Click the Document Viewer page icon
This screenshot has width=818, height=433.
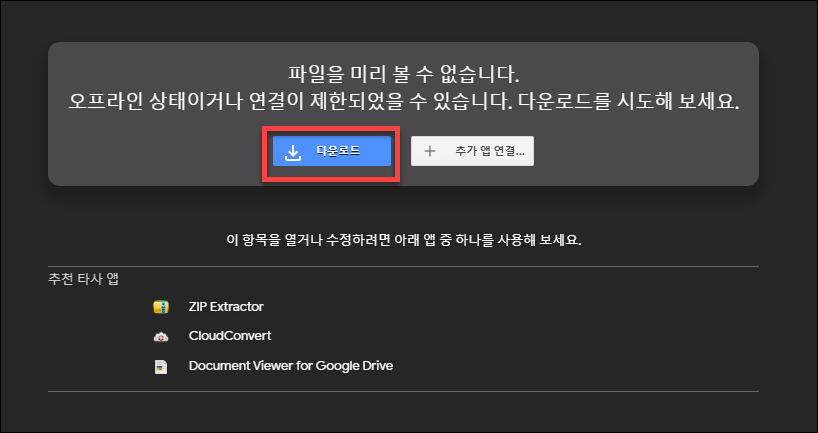coord(161,367)
